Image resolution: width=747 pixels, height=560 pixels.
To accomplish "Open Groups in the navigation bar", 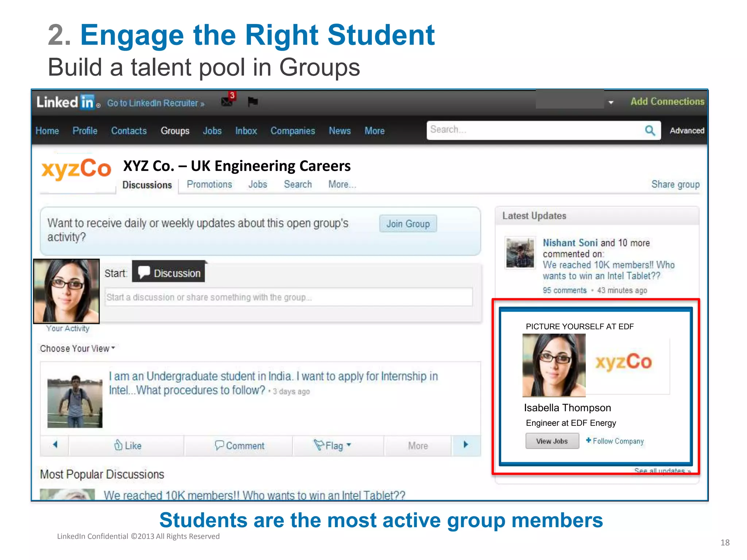I will click(175, 131).
